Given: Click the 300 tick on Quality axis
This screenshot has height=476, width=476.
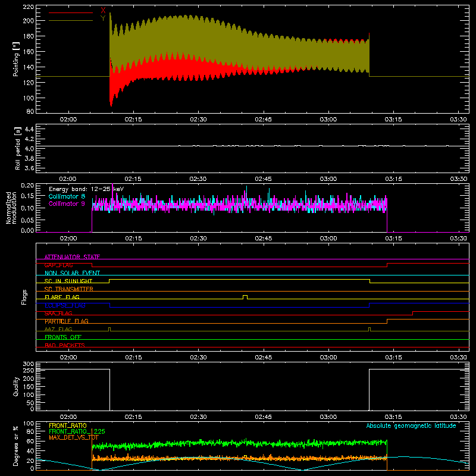Looking at the screenshot, I should point(29,364).
